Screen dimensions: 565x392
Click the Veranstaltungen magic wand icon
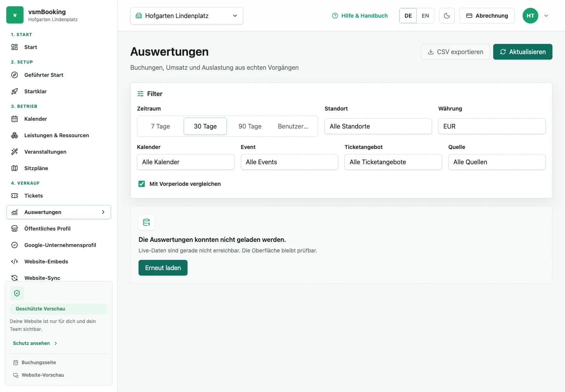pos(15,152)
